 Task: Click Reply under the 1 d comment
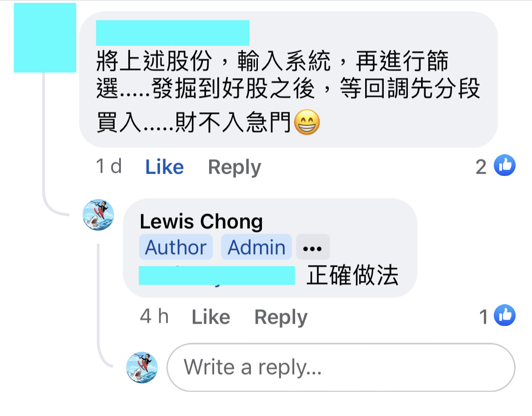235,167
